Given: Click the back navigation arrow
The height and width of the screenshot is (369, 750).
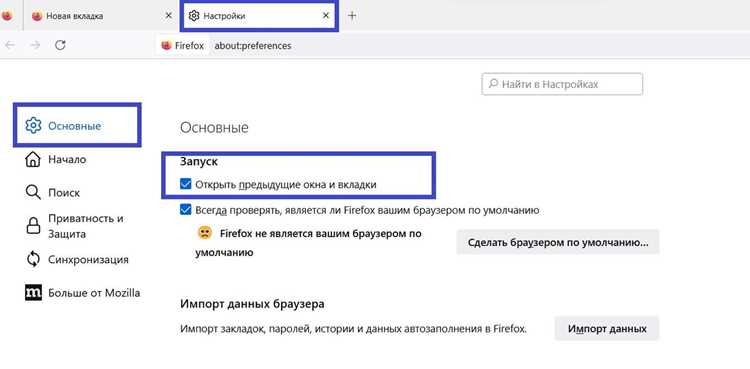Looking at the screenshot, I should pyautogui.click(x=10, y=45).
